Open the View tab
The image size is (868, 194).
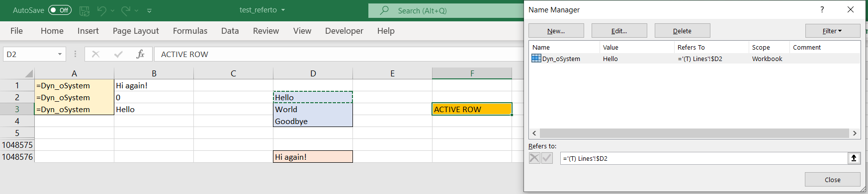pyautogui.click(x=302, y=31)
